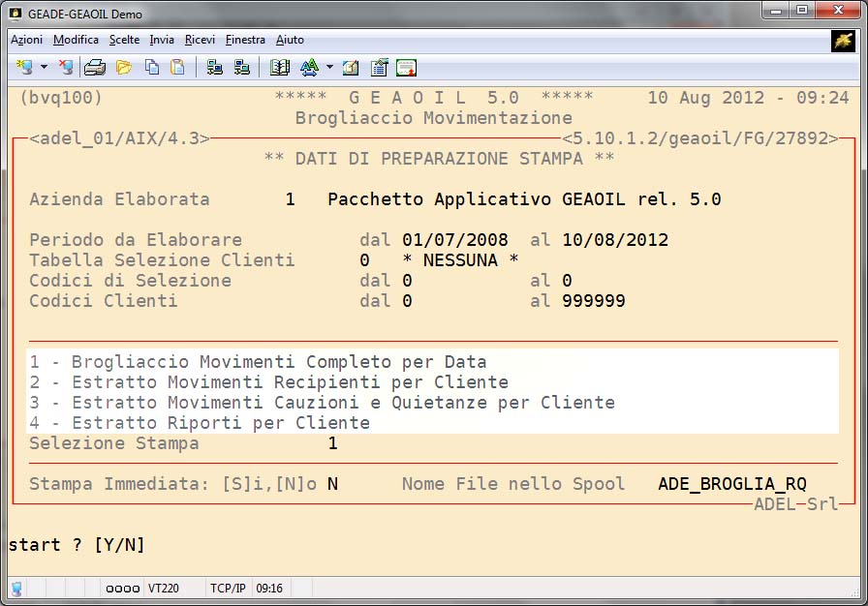Expand the font size dropdown arrow
The height and width of the screenshot is (606, 868).
point(329,68)
